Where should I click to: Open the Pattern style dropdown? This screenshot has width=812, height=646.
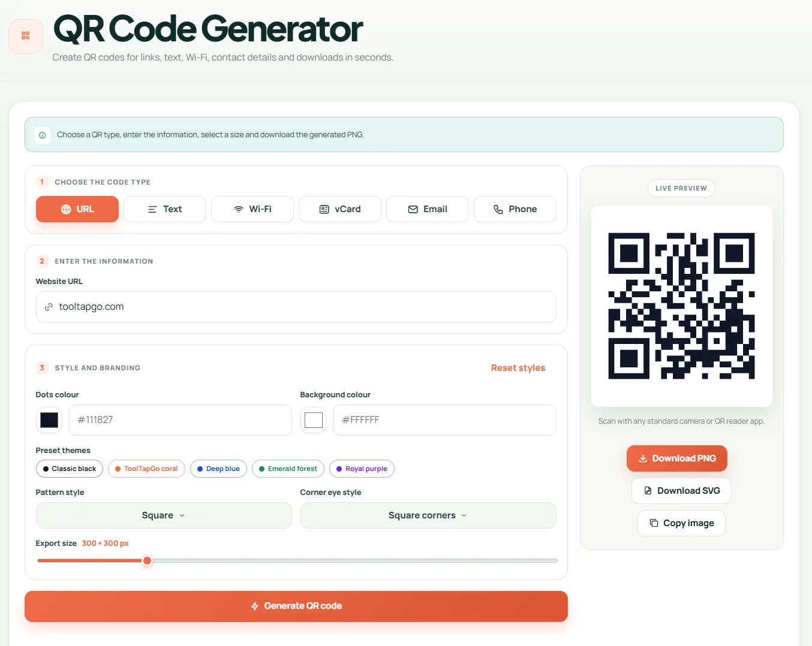[164, 515]
